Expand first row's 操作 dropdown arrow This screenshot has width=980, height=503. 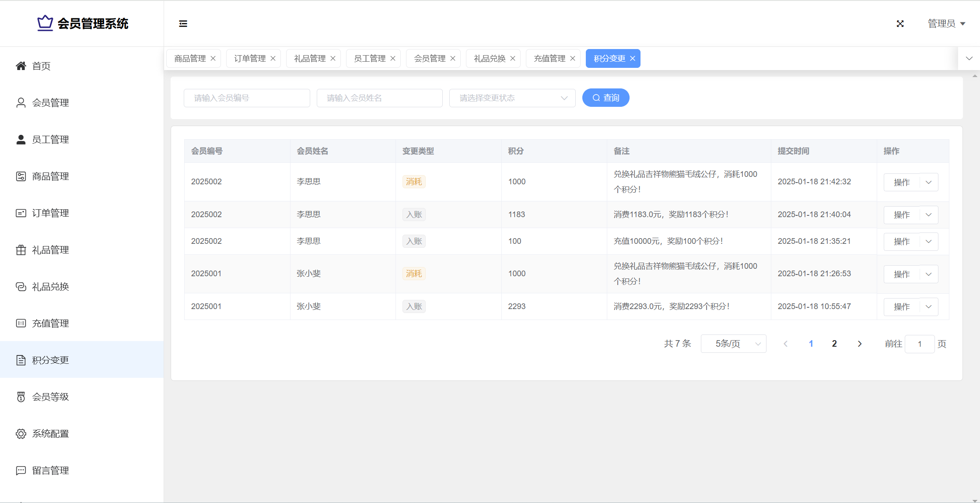(x=928, y=182)
